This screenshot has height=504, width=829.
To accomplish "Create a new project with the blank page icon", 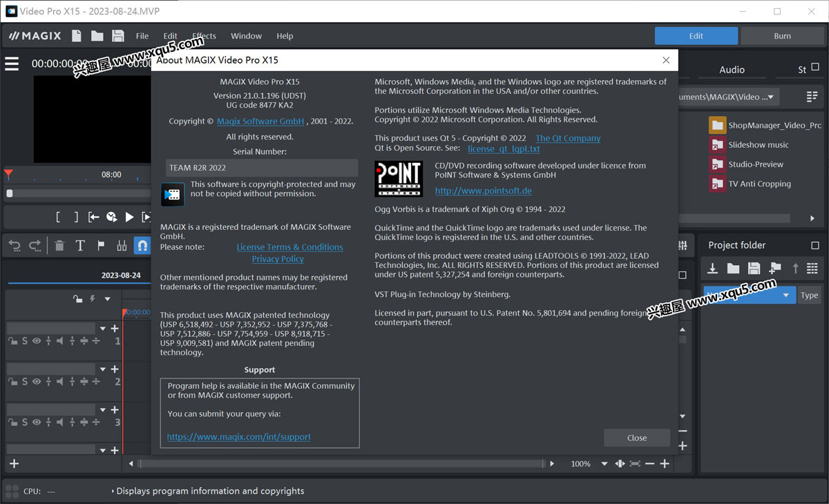I will click(77, 36).
